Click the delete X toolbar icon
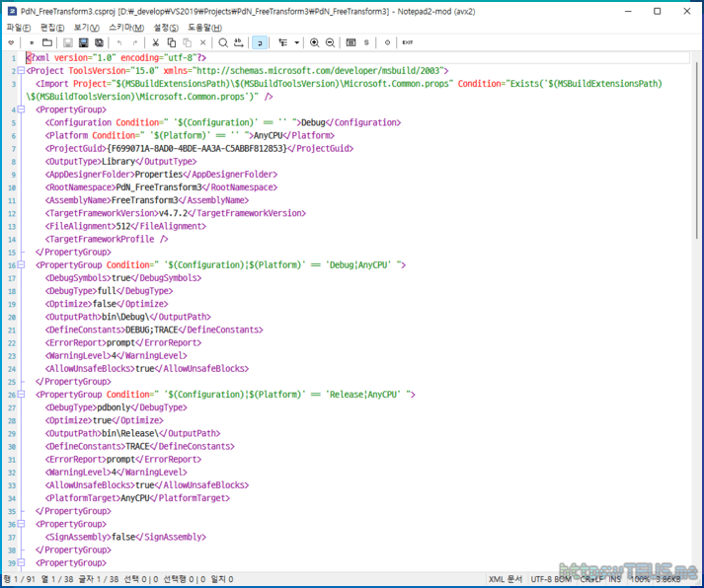704x588 pixels. click(x=203, y=42)
